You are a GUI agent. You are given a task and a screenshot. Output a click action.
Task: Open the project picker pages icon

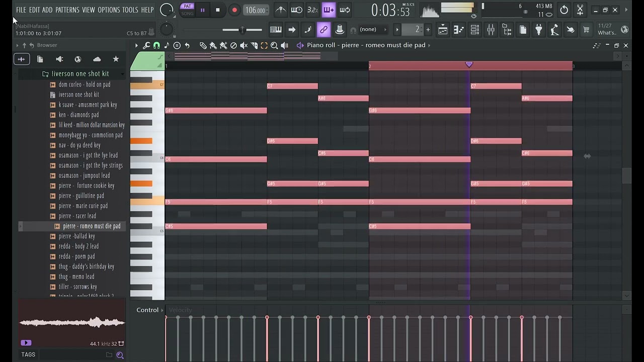tap(523, 30)
